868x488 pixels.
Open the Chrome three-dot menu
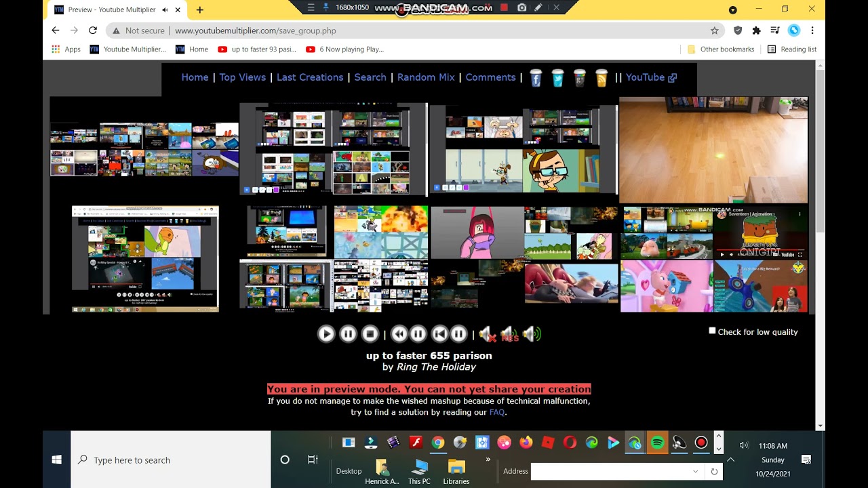[x=812, y=30]
